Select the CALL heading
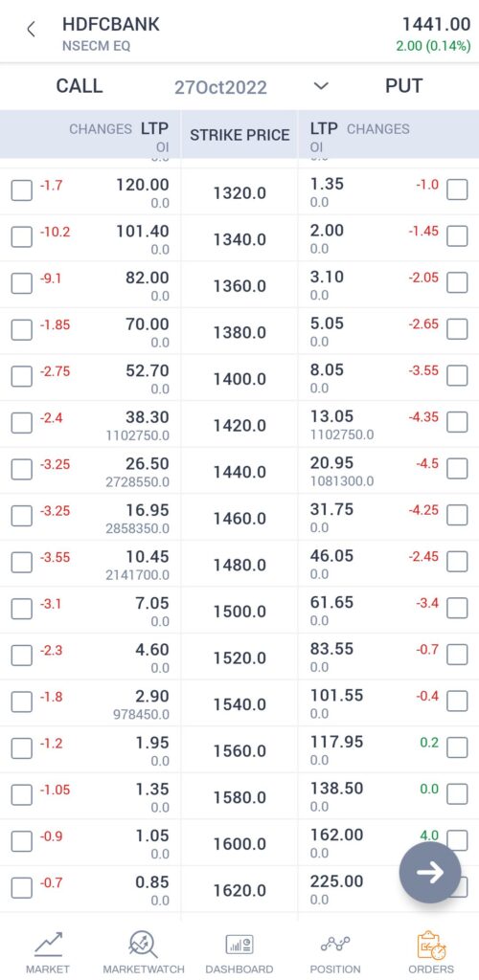The image size is (479, 980). [80, 85]
